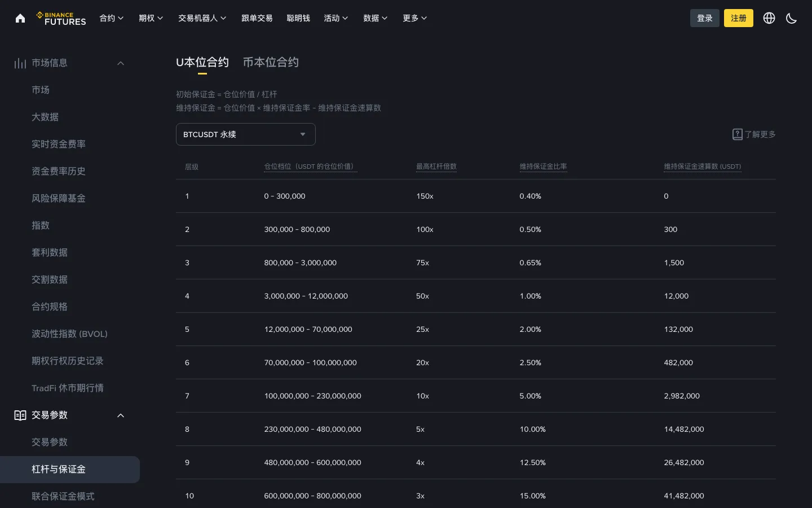Viewport: 812px width, 508px height.
Task: Expand the 活动 navigation menu
Action: (x=336, y=18)
